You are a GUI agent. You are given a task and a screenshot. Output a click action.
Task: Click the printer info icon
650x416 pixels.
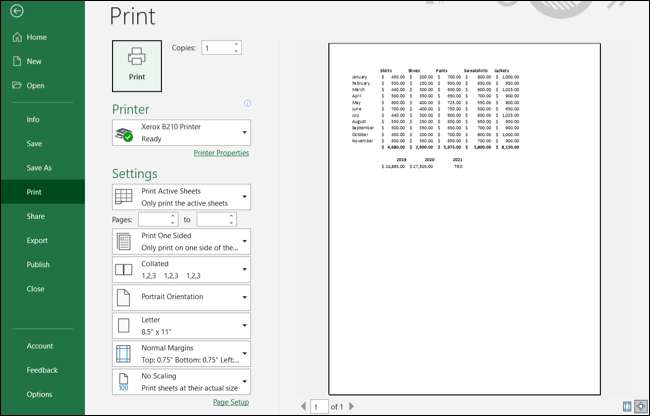pos(247,103)
